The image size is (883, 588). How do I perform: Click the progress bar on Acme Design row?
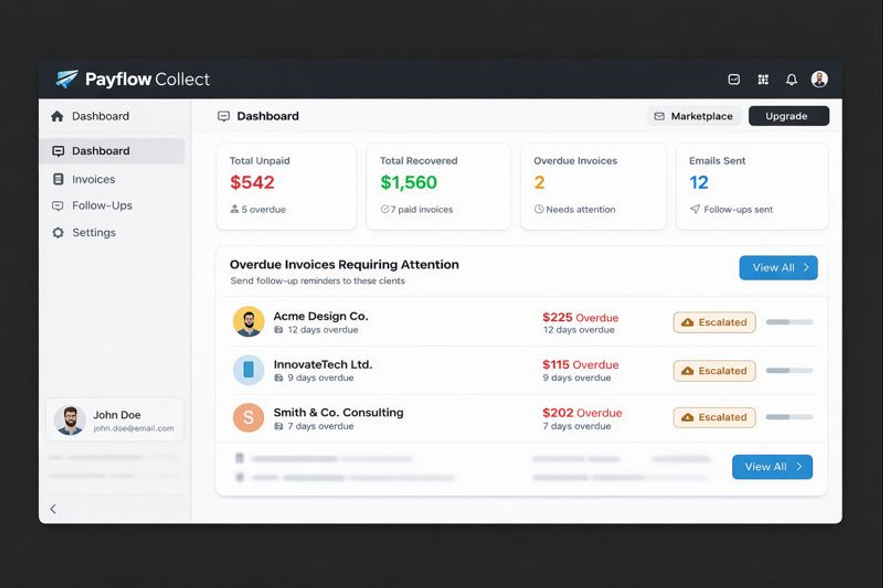[x=789, y=322]
